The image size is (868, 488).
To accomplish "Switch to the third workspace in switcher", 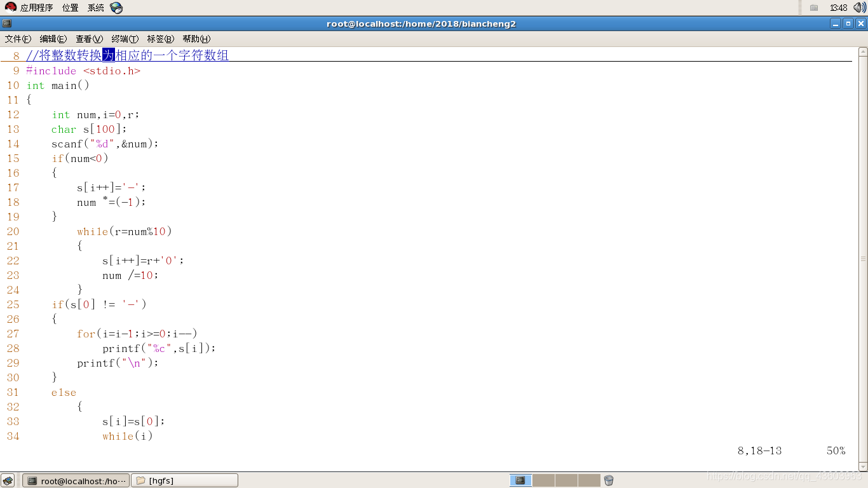I will (x=566, y=480).
